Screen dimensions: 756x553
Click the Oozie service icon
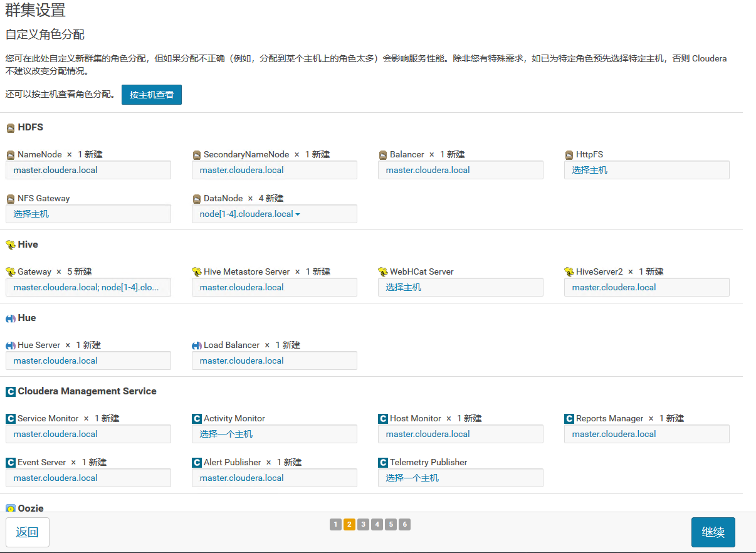pos(11,508)
